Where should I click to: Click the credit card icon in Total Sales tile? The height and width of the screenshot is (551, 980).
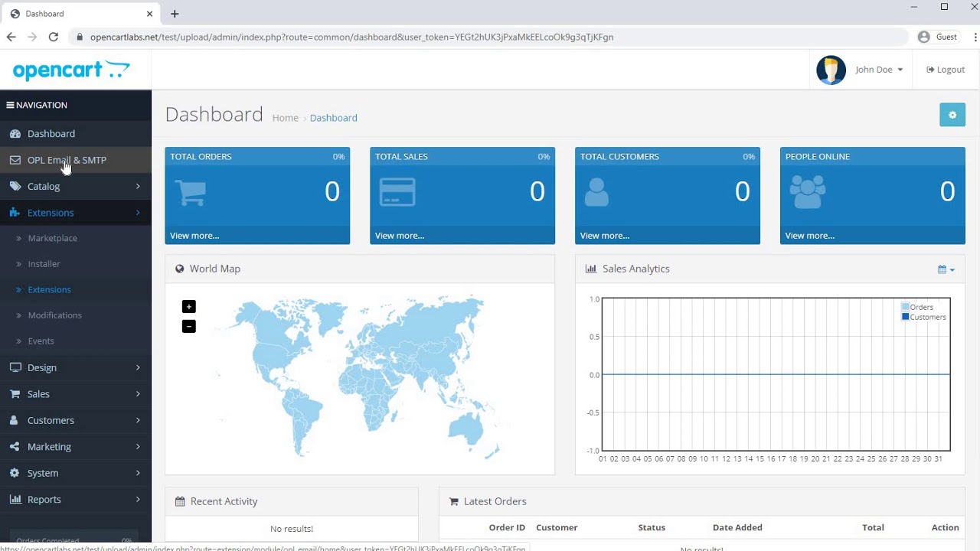[397, 192]
